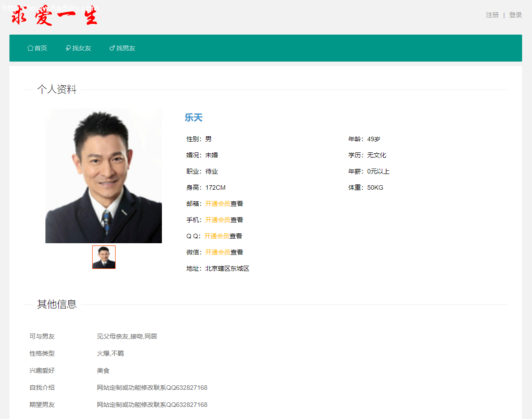Open the 首页 navigation item
The image size is (532, 419).
tap(40, 48)
